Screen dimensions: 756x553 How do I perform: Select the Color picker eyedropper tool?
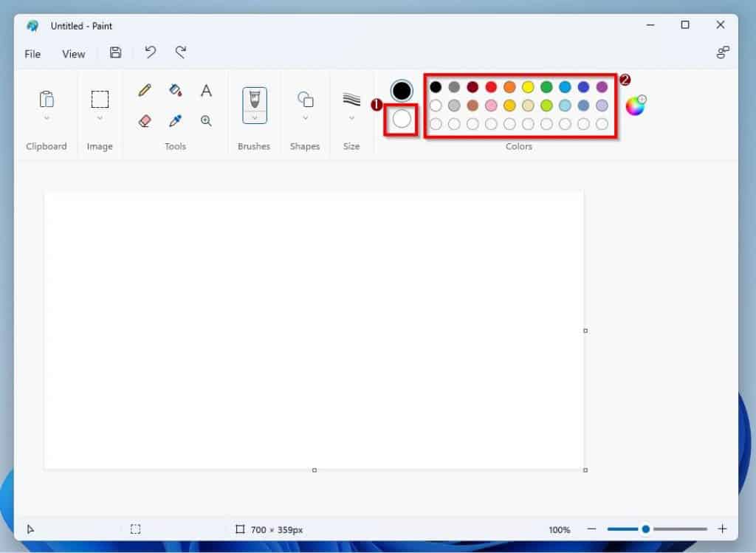click(x=176, y=120)
